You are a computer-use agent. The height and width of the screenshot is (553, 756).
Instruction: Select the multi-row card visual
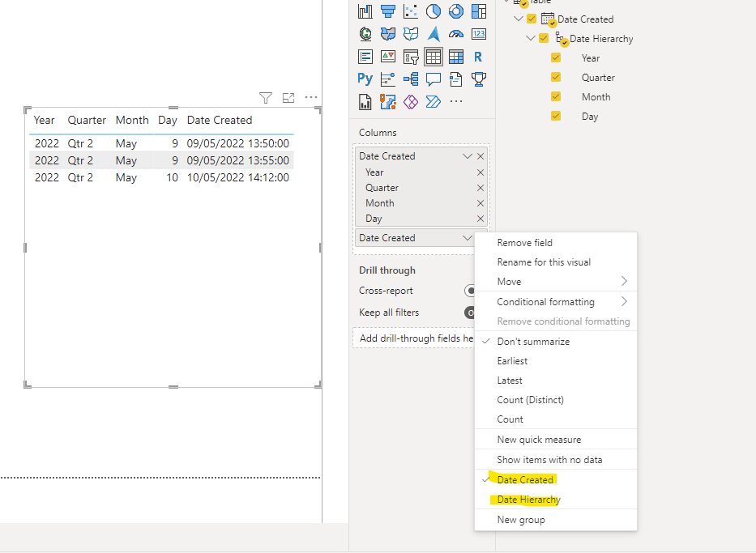(x=365, y=57)
